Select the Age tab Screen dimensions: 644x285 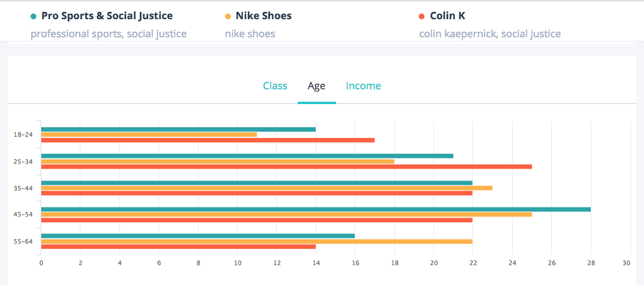click(x=316, y=86)
